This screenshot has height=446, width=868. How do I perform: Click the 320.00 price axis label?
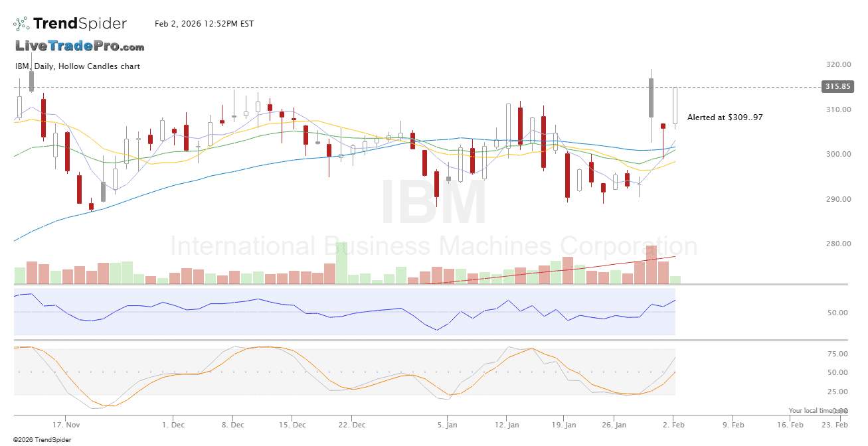(838, 65)
